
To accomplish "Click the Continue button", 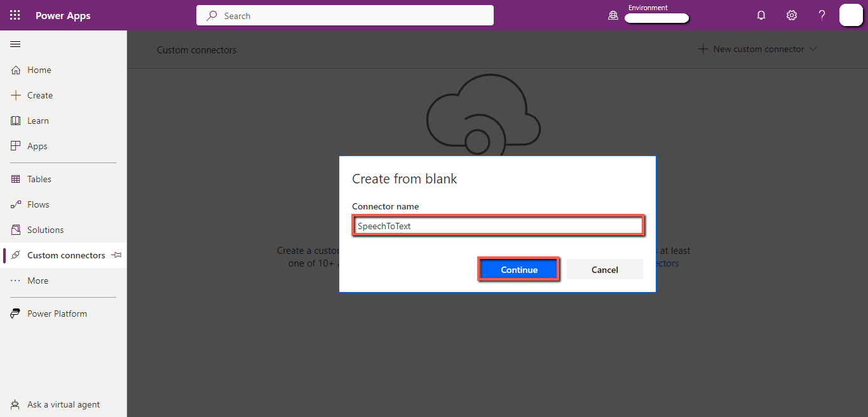I will click(x=519, y=270).
